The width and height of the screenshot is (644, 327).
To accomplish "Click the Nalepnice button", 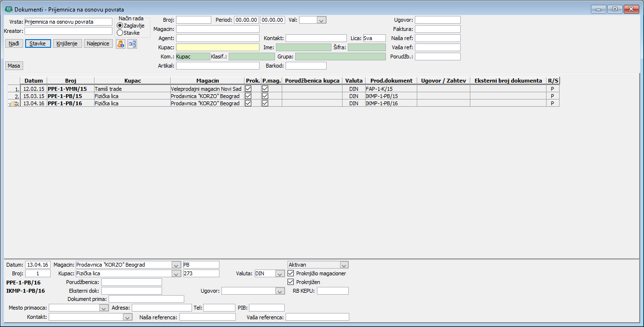I will pos(98,43).
